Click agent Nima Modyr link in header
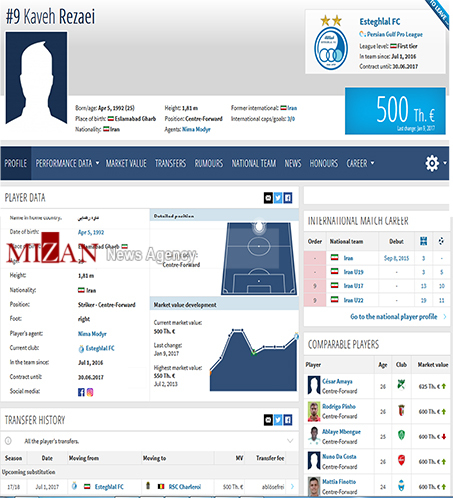Screen dimensions: 453x498 click(x=196, y=129)
